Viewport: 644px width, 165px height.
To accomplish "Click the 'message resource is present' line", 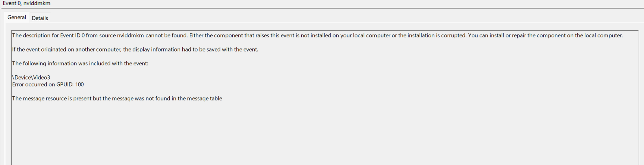I will [117, 99].
